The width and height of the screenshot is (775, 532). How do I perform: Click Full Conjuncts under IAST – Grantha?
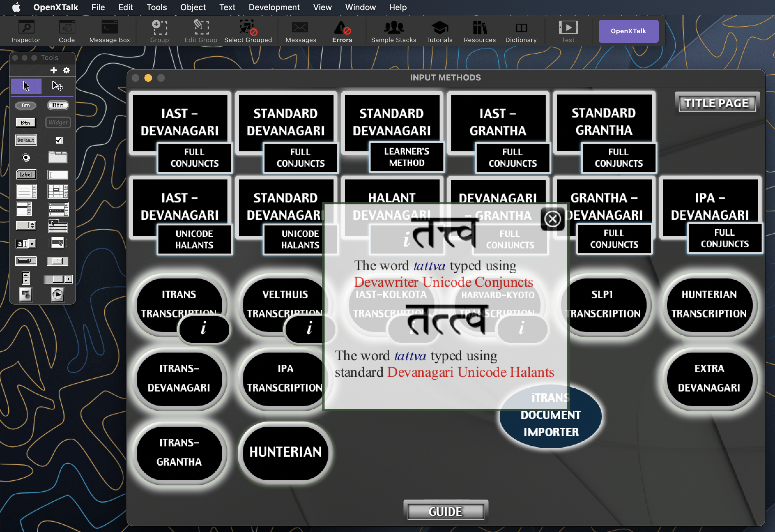pyautogui.click(x=512, y=158)
